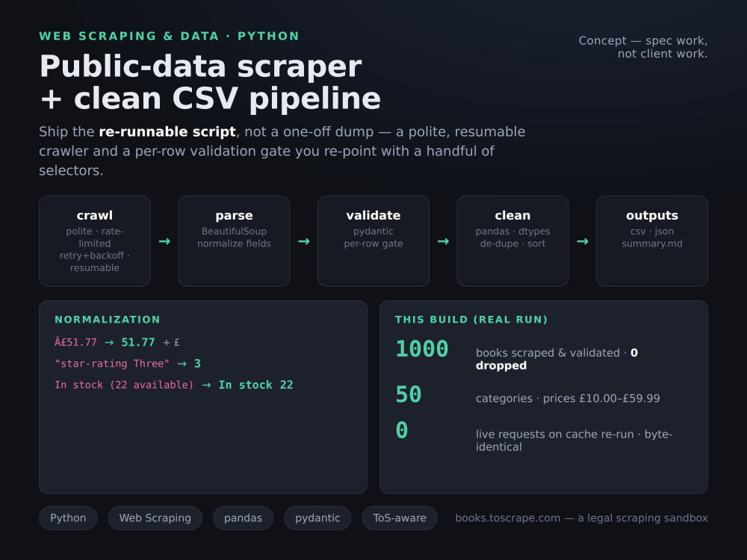Viewport: 747px width, 560px height.
Task: Select 'books scraped & validated' description
Action: (548, 353)
